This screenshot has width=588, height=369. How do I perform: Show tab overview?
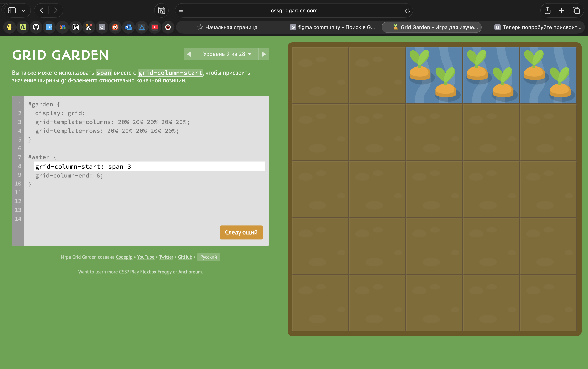(x=576, y=10)
